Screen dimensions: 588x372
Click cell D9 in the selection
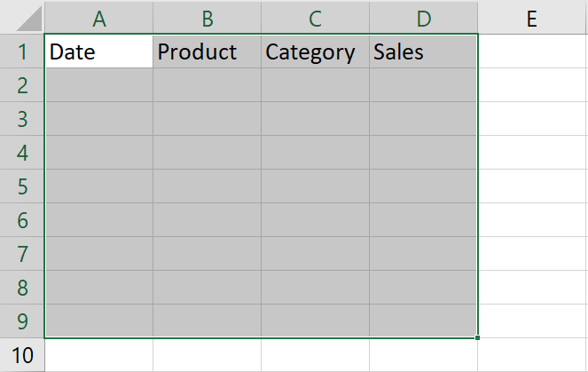coord(423,321)
